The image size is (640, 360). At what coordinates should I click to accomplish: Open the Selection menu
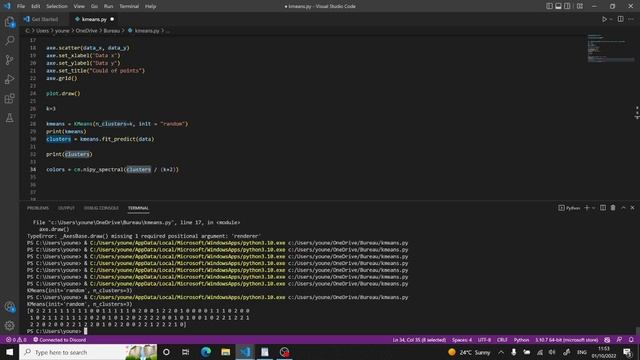57,6
